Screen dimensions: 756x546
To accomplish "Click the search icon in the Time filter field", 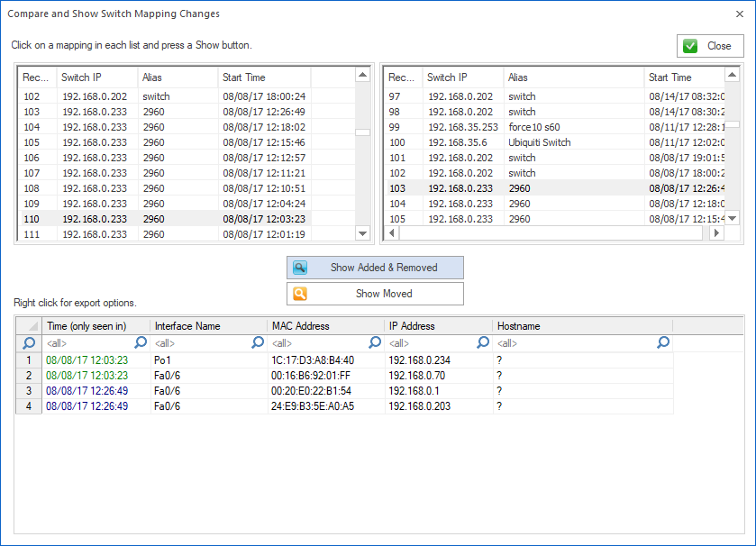I will pyautogui.click(x=140, y=342).
